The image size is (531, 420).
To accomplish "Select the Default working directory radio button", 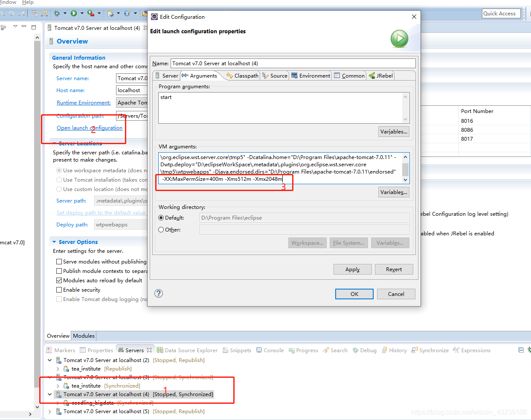I will click(x=161, y=218).
